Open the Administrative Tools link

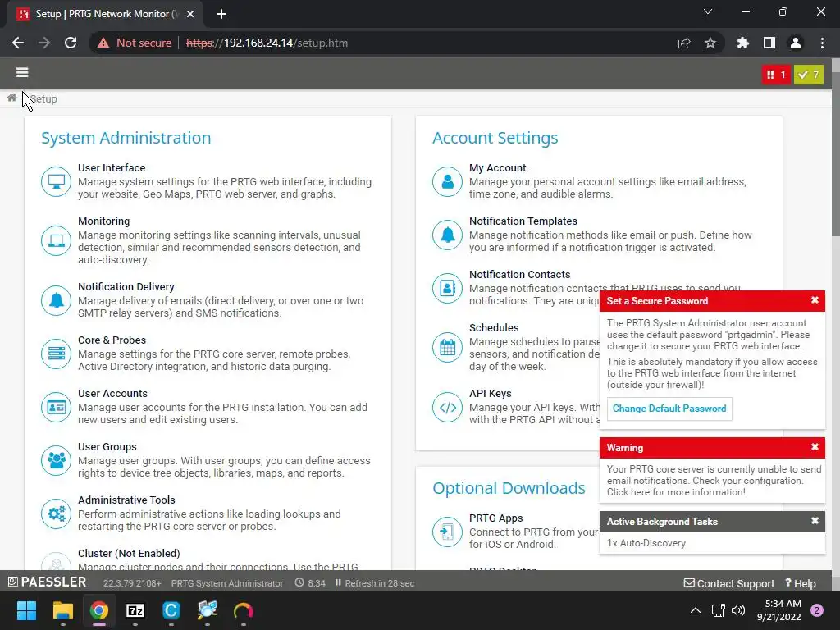(x=126, y=500)
